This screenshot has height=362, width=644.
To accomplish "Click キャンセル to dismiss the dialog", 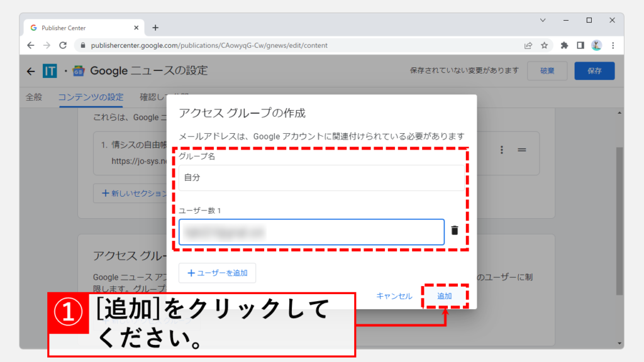I will tap(394, 296).
